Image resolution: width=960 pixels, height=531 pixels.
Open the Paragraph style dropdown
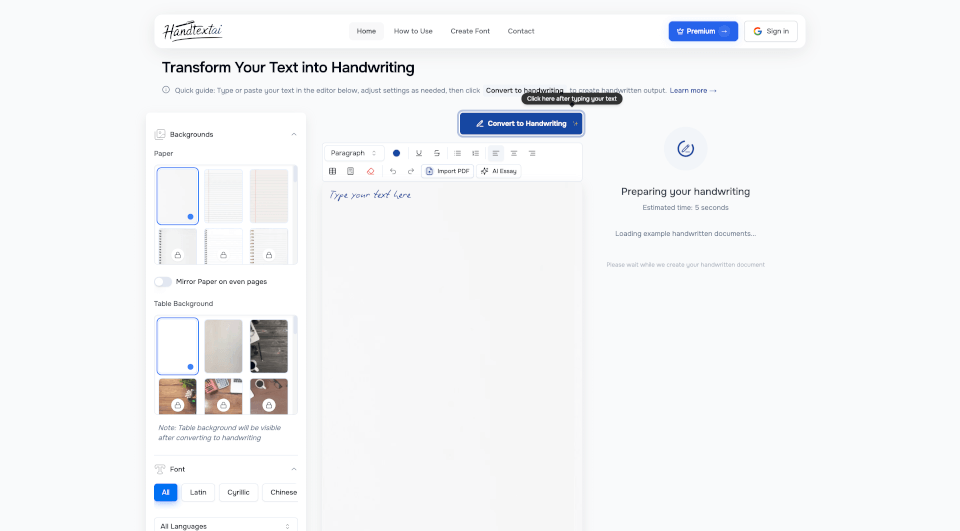354,153
